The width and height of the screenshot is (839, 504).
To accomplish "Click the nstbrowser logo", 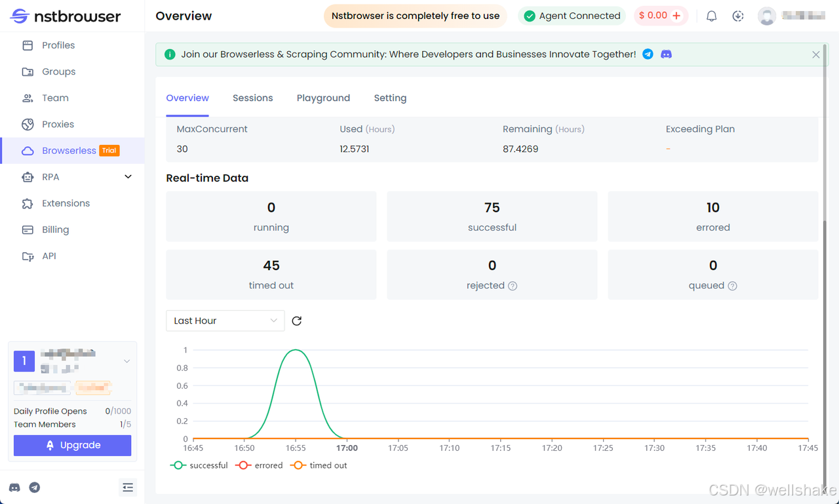I will click(x=66, y=16).
